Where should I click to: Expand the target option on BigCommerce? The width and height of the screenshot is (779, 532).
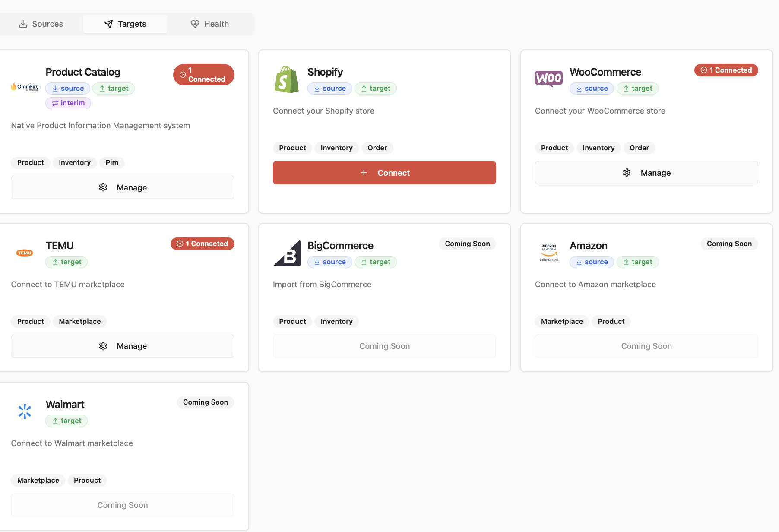375,262
